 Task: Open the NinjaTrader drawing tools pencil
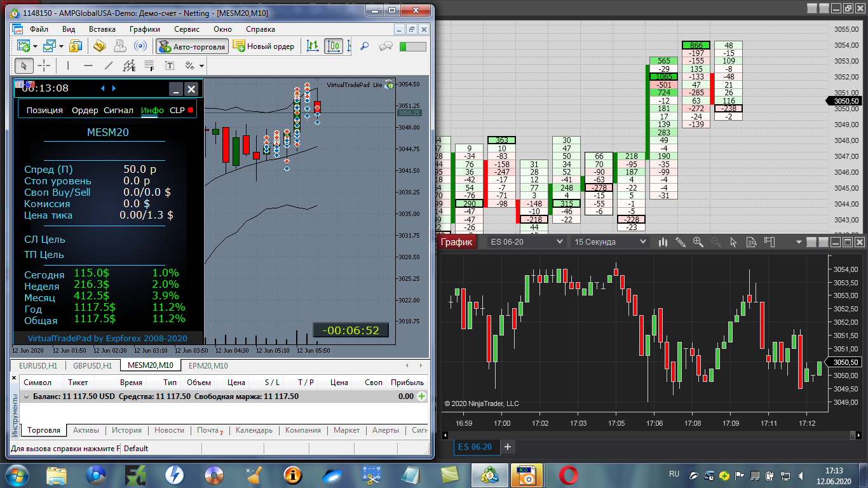681,242
